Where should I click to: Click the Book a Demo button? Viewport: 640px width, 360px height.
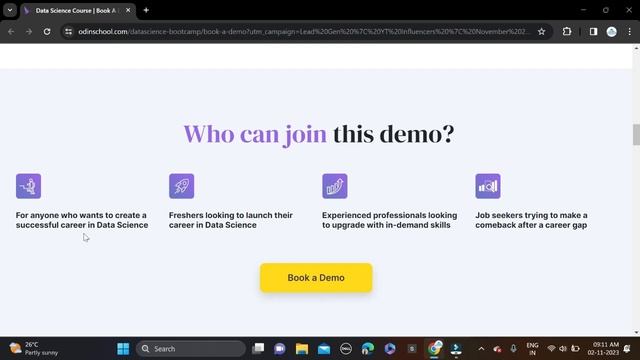316,278
